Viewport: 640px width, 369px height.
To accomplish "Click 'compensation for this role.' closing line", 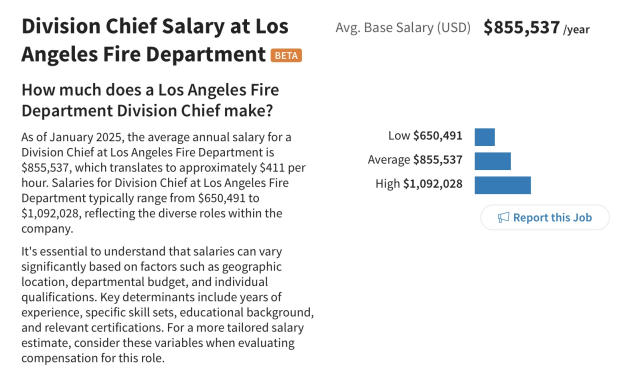I will 93,358.
